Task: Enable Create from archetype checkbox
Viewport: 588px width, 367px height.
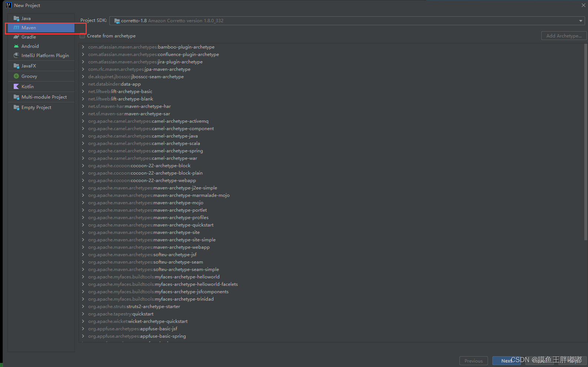Action: tap(83, 36)
